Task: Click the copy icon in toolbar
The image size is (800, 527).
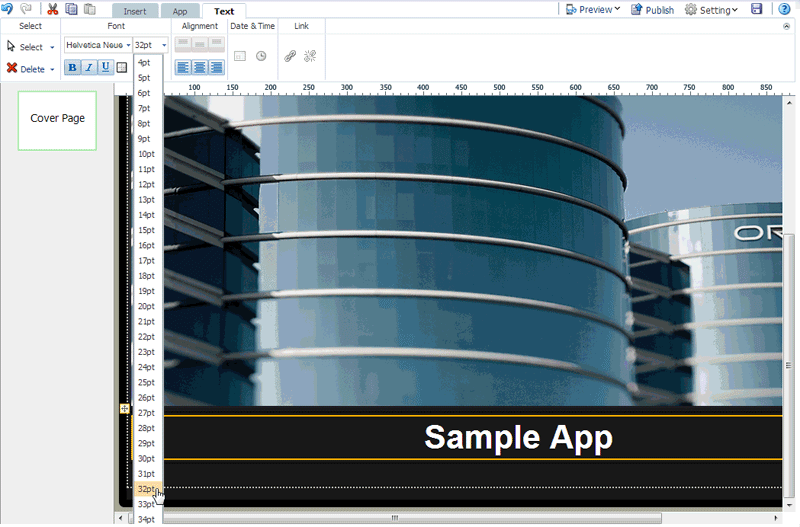Action: click(71, 9)
